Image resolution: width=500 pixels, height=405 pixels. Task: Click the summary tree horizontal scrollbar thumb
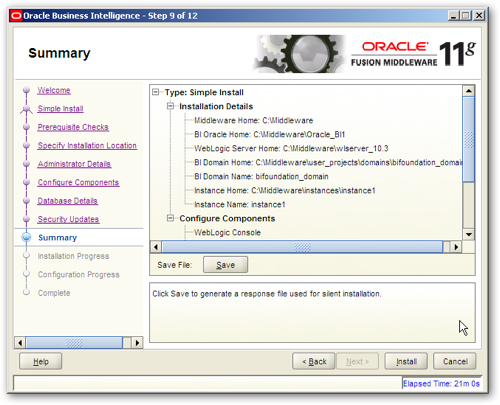tap(302, 247)
